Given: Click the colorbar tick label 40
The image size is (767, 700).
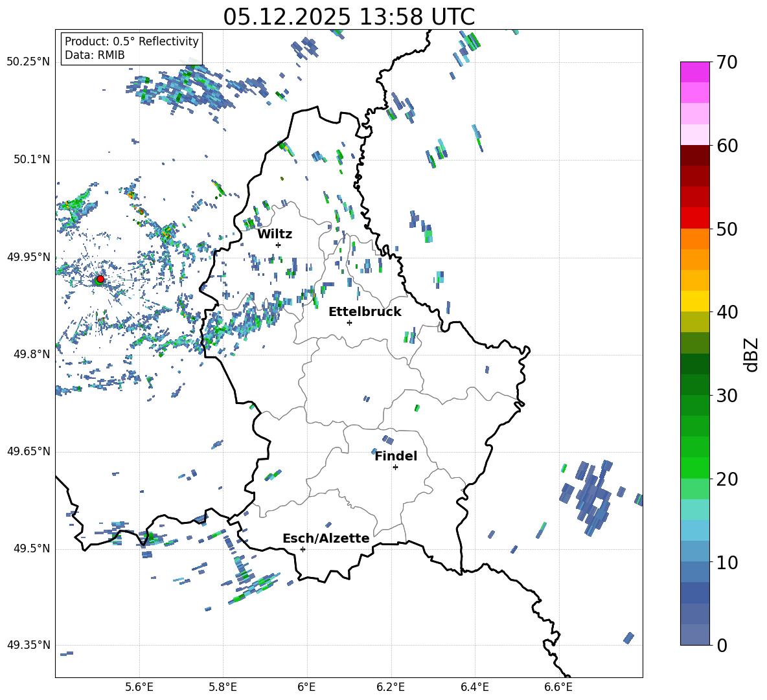Looking at the screenshot, I should pyautogui.click(x=727, y=312).
